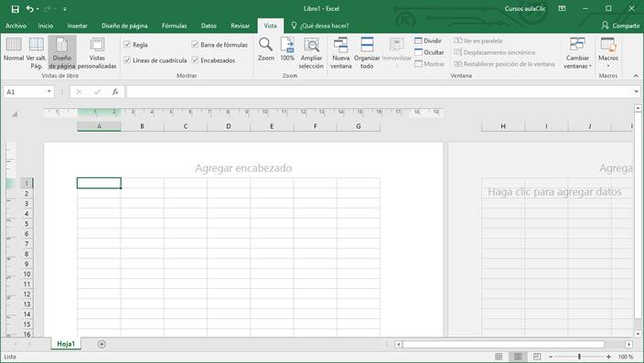The image size is (644, 363).
Task: Open the Datos tab
Action: [x=209, y=26]
